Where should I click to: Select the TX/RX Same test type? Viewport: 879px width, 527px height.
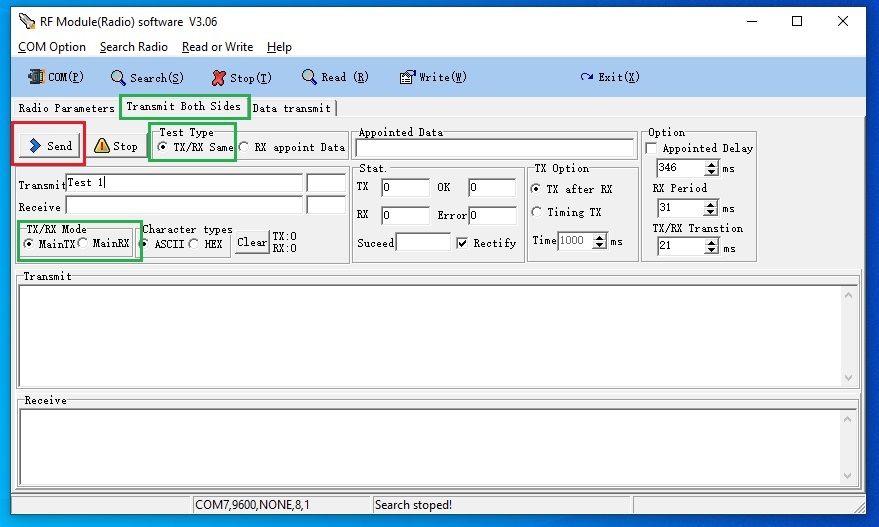point(196,147)
